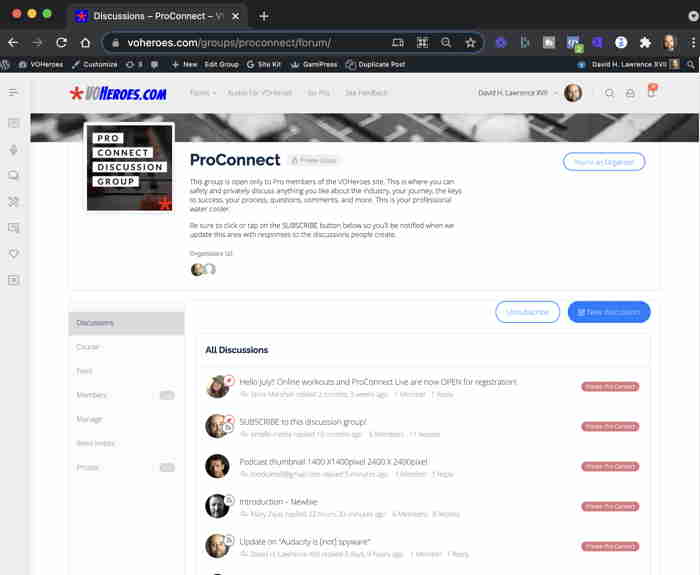Image resolution: width=700 pixels, height=575 pixels.
Task: Click the heart icon in the left sidebar
Action: click(14, 254)
